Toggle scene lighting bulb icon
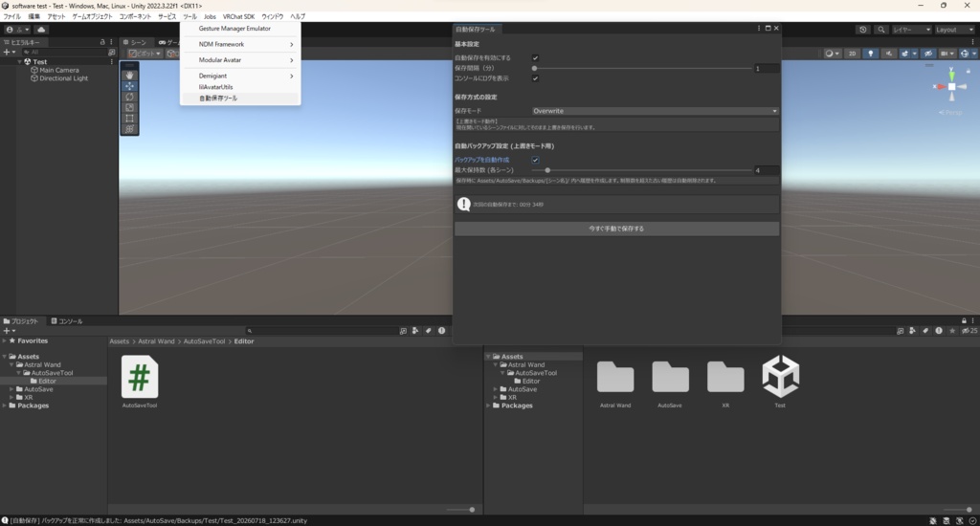Image resolution: width=980 pixels, height=526 pixels. pyautogui.click(x=871, y=54)
